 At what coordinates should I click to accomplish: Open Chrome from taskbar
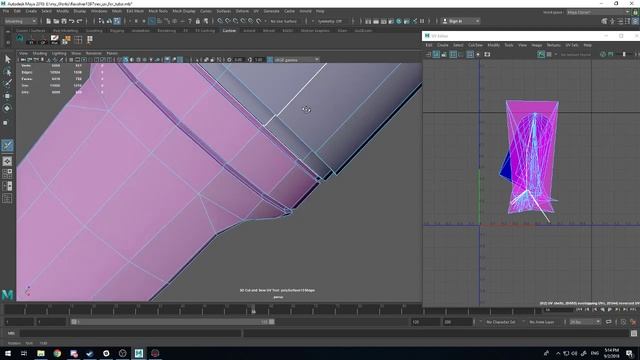click(57, 353)
